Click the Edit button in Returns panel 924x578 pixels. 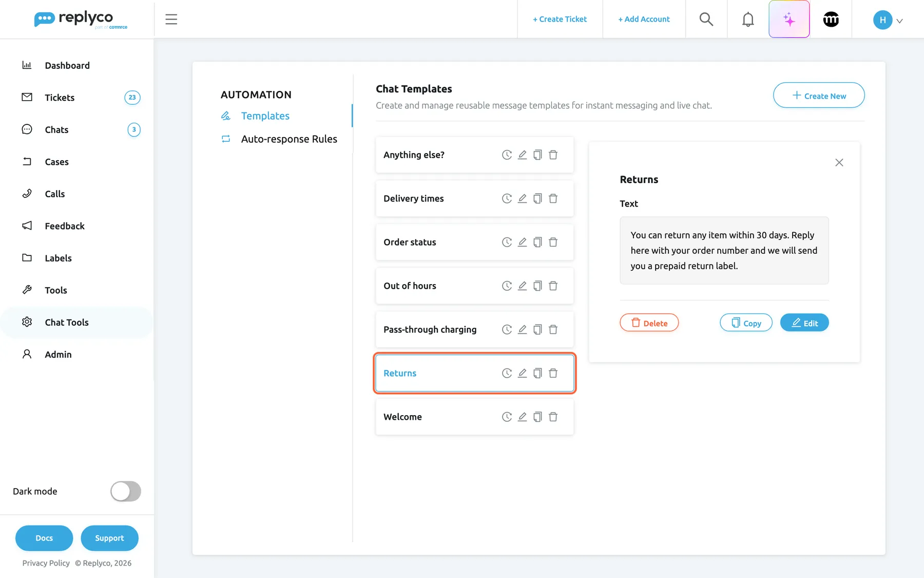804,323
